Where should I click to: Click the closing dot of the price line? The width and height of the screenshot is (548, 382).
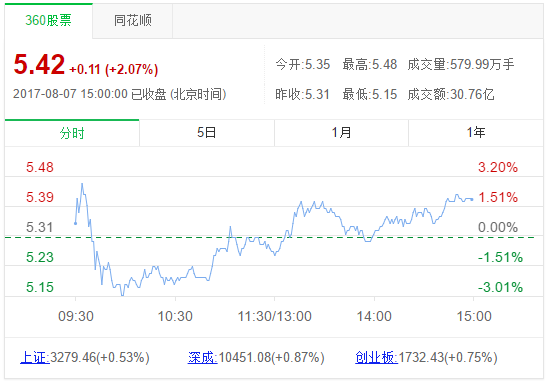472,200
